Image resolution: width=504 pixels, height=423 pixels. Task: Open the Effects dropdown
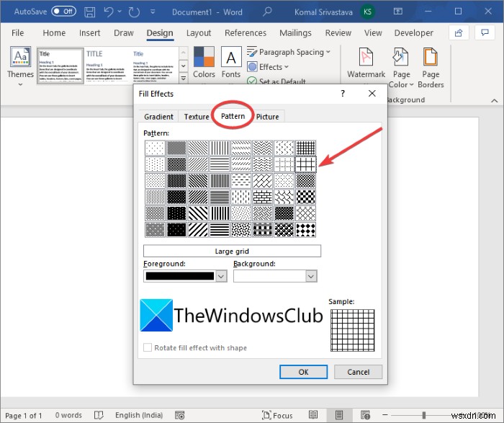click(268, 67)
